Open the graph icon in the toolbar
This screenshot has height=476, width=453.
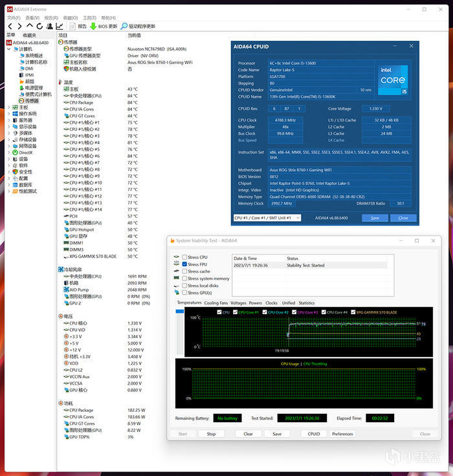(x=60, y=27)
